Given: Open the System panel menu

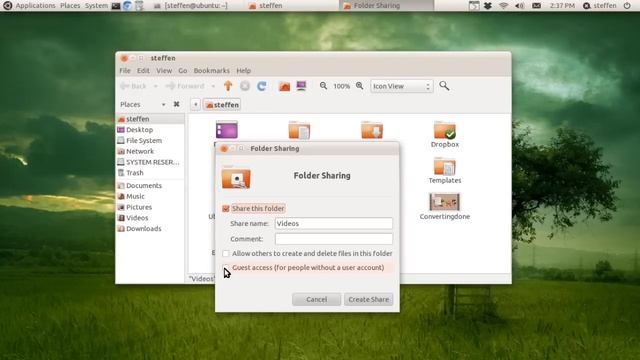Looking at the screenshot, I should pyautogui.click(x=96, y=6).
